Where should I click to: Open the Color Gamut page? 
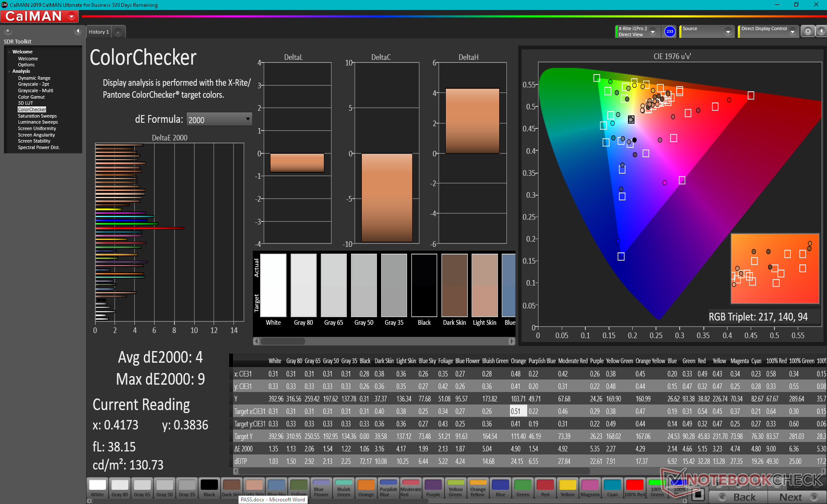31,97
